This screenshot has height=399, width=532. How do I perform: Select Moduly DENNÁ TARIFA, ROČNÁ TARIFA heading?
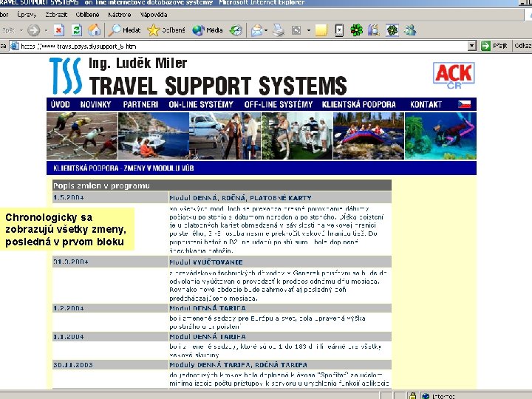238,365
